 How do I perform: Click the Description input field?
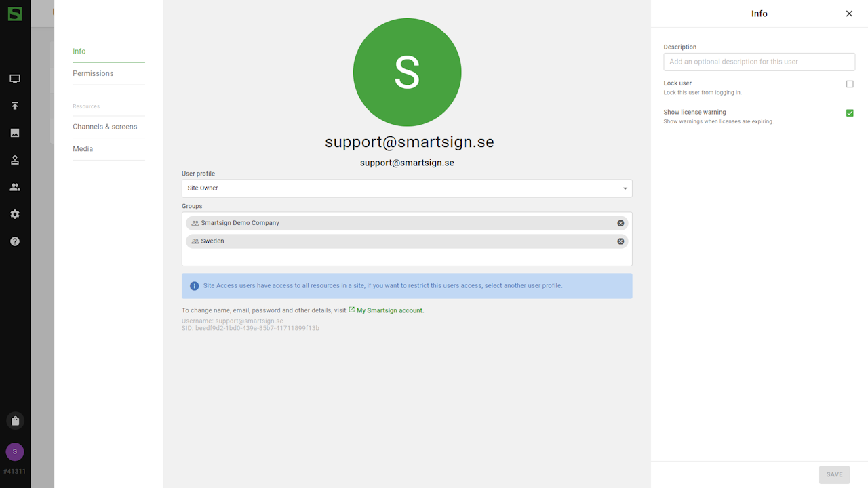759,62
